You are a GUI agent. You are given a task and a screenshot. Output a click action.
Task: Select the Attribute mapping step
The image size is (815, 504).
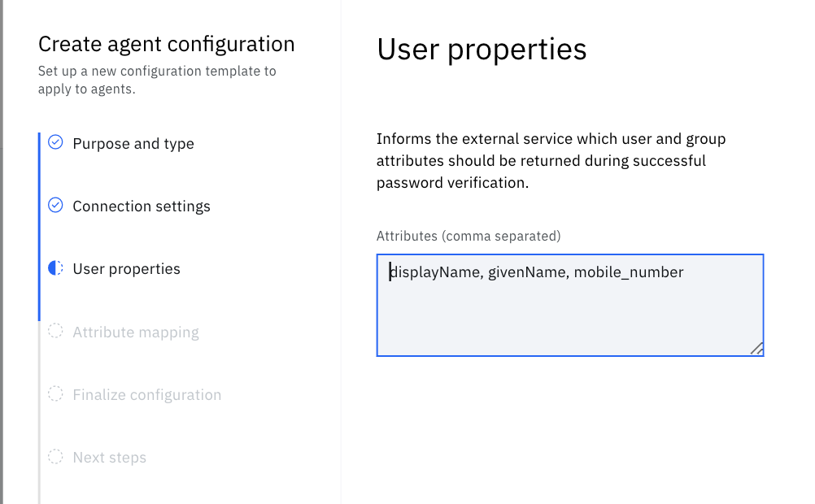pos(136,332)
